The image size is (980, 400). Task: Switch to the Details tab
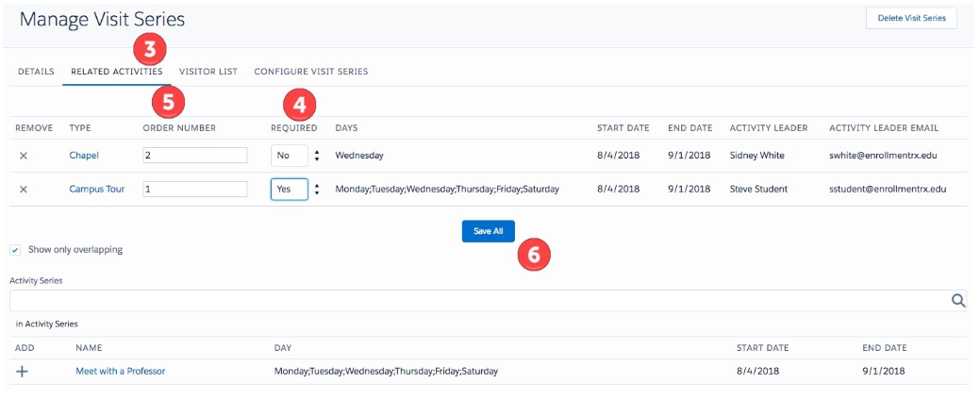point(36,72)
